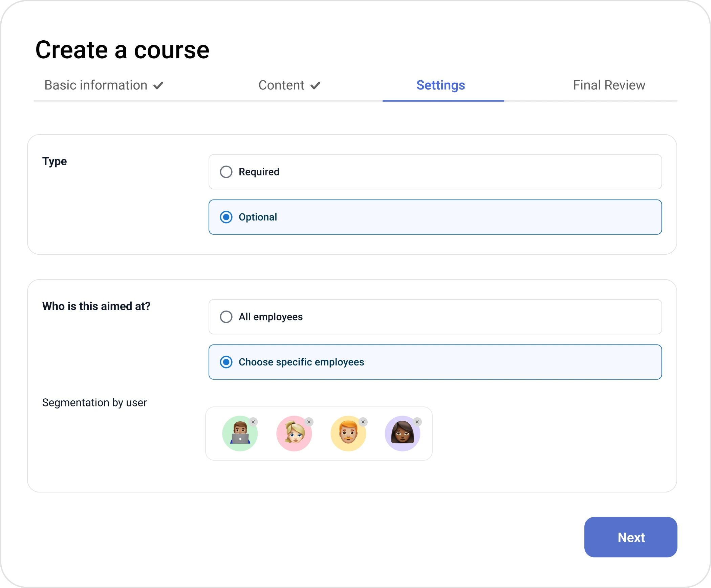Image resolution: width=711 pixels, height=588 pixels.
Task: Remove the purple avatar dark-haired user
Action: pos(417,422)
